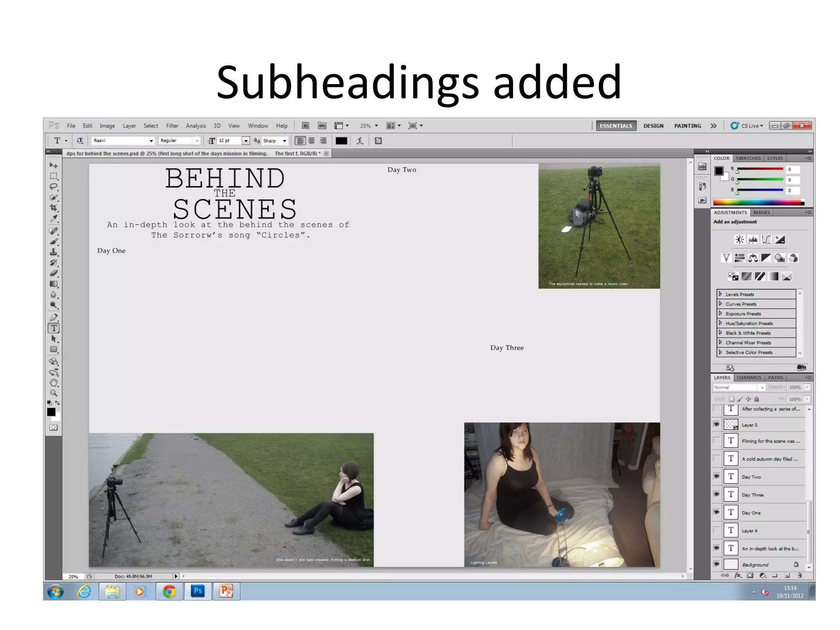Hide the 'An in-depth look' layer
This screenshot has height=630, width=840.
[717, 548]
